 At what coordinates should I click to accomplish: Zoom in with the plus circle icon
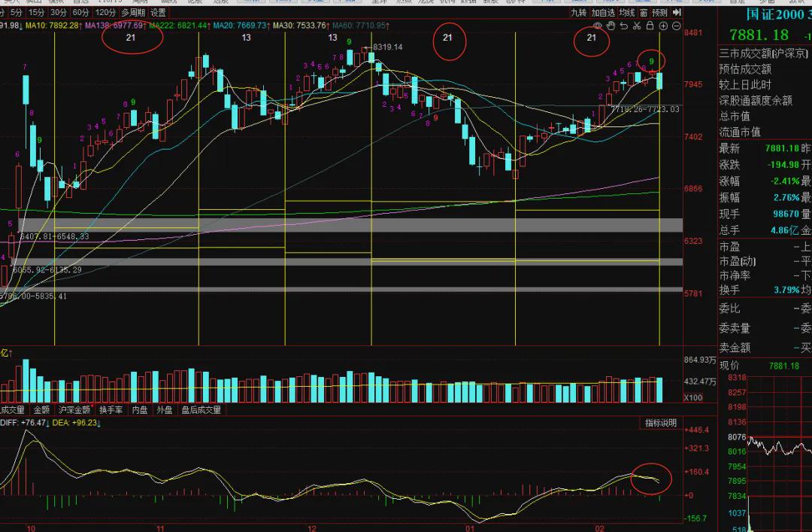click(x=663, y=26)
